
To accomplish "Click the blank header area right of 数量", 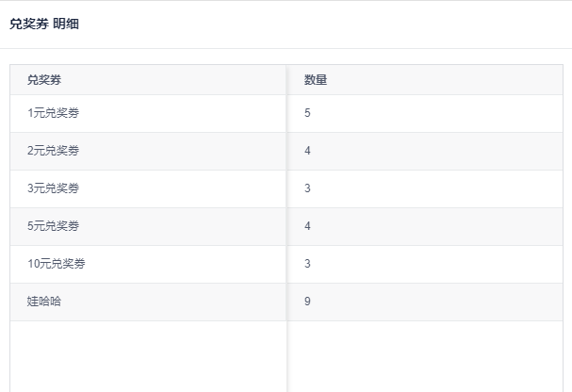I will pyautogui.click(x=445, y=80).
